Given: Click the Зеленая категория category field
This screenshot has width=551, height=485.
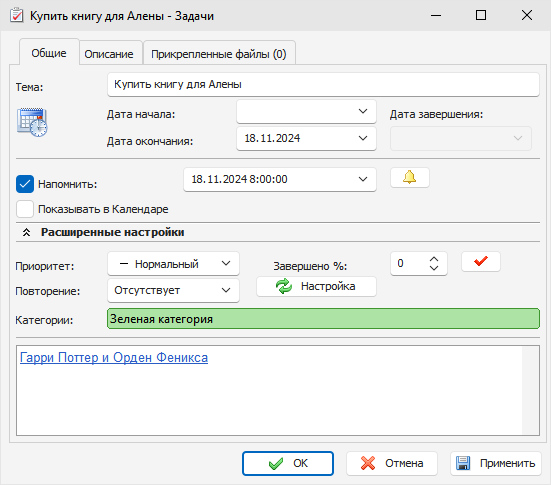Looking at the screenshot, I should click(x=323, y=319).
